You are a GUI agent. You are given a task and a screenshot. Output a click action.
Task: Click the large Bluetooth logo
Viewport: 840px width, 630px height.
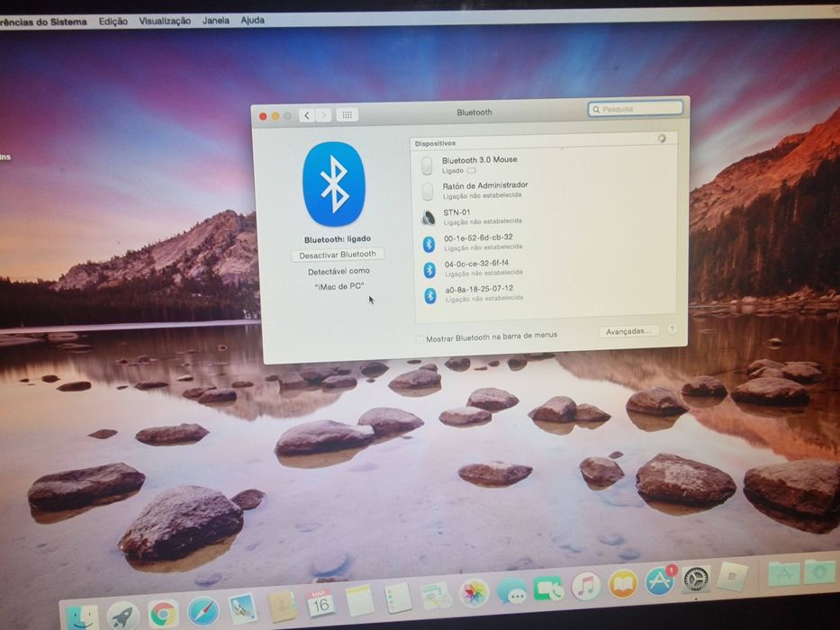[x=334, y=184]
